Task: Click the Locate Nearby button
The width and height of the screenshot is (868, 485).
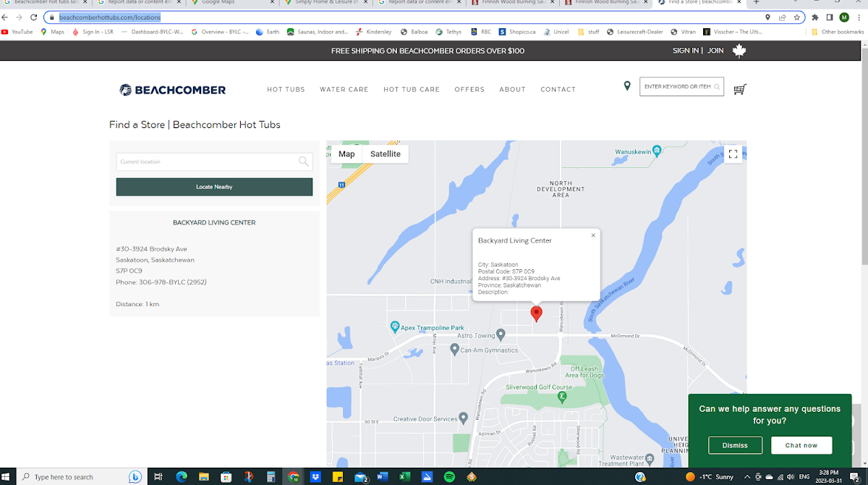Action: pos(214,187)
